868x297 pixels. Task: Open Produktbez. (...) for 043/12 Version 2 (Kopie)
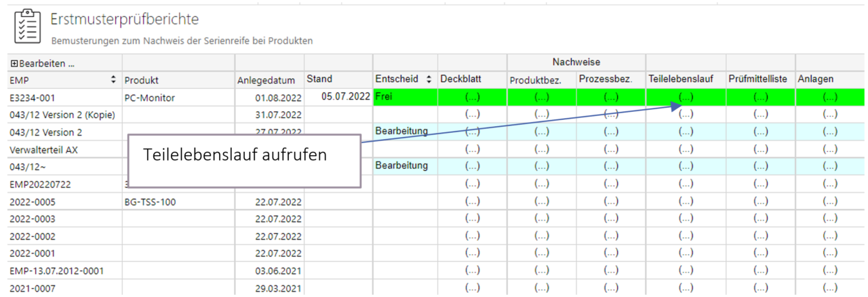(x=541, y=115)
